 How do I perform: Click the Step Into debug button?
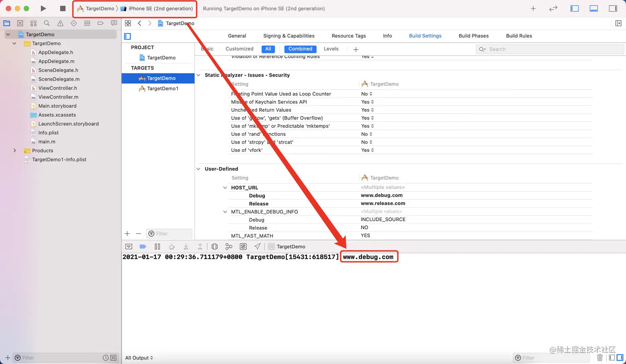tap(186, 247)
